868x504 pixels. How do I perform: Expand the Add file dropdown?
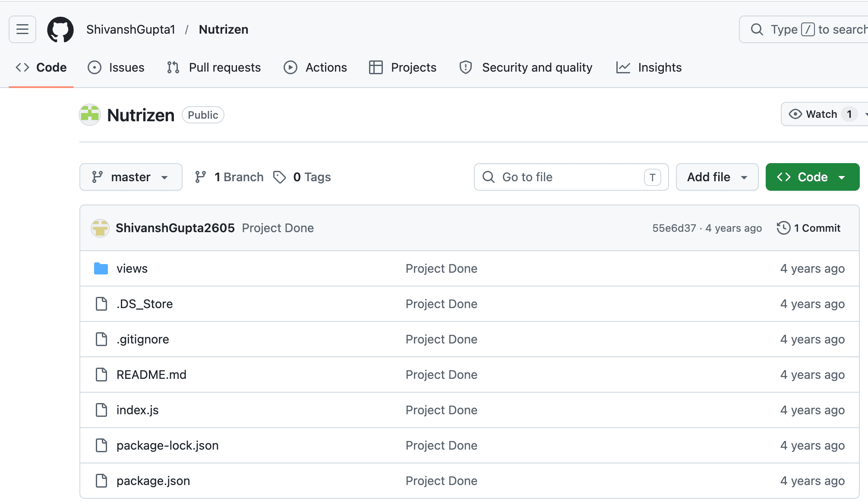pos(717,177)
